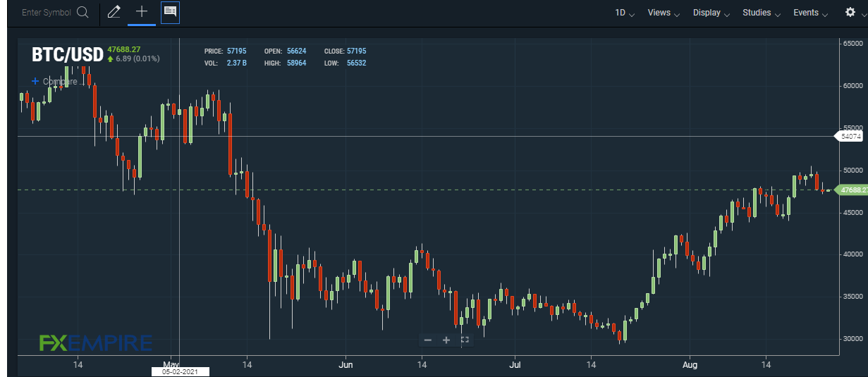Image resolution: width=868 pixels, height=377 pixels.
Task: Click the BTC/USD symbol title
Action: coord(68,55)
